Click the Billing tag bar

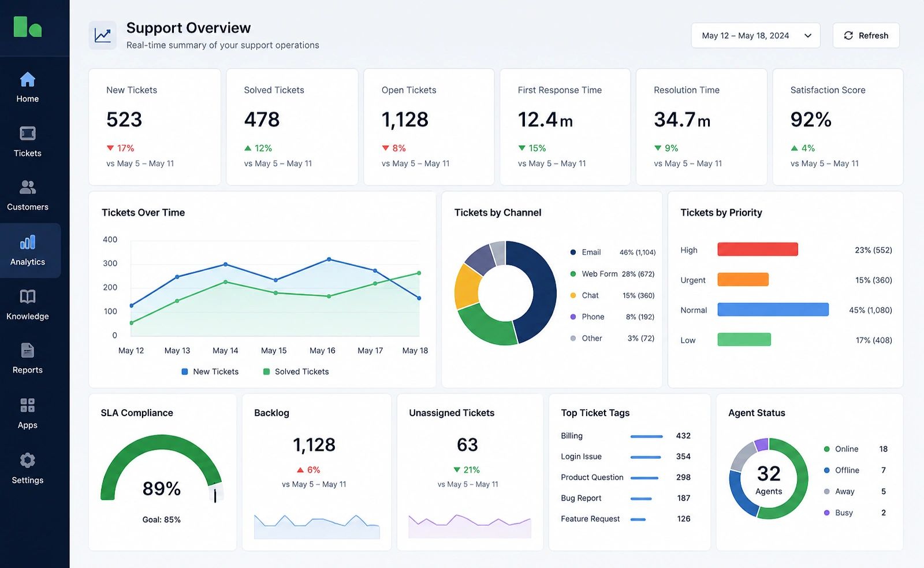[x=646, y=436]
